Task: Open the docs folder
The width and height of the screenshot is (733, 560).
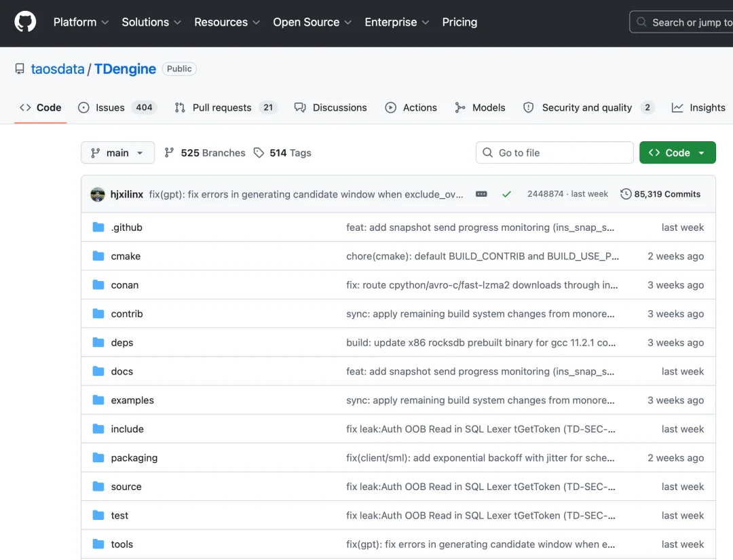Action: (x=122, y=371)
